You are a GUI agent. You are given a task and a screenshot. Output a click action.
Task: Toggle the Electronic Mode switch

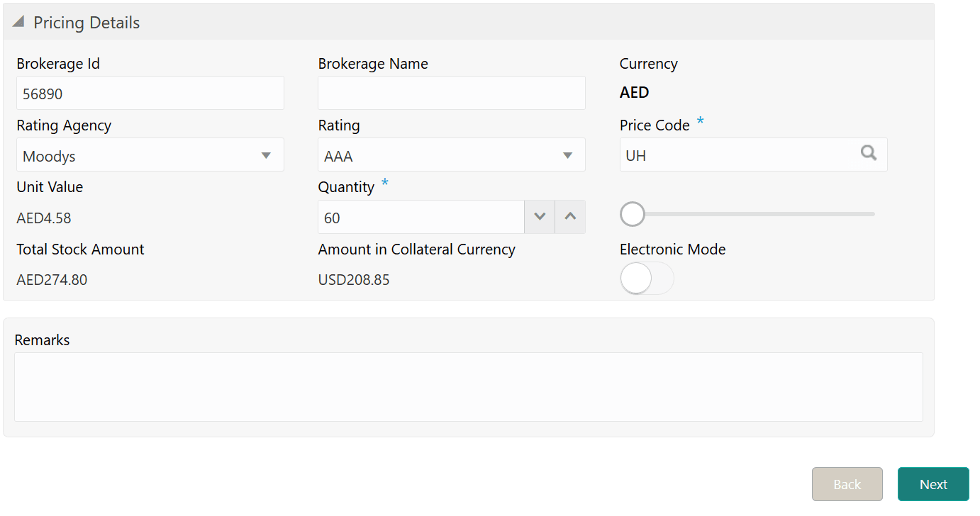point(646,279)
